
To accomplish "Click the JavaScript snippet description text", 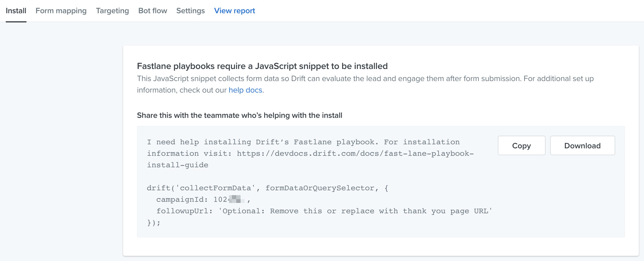I will [345, 78].
